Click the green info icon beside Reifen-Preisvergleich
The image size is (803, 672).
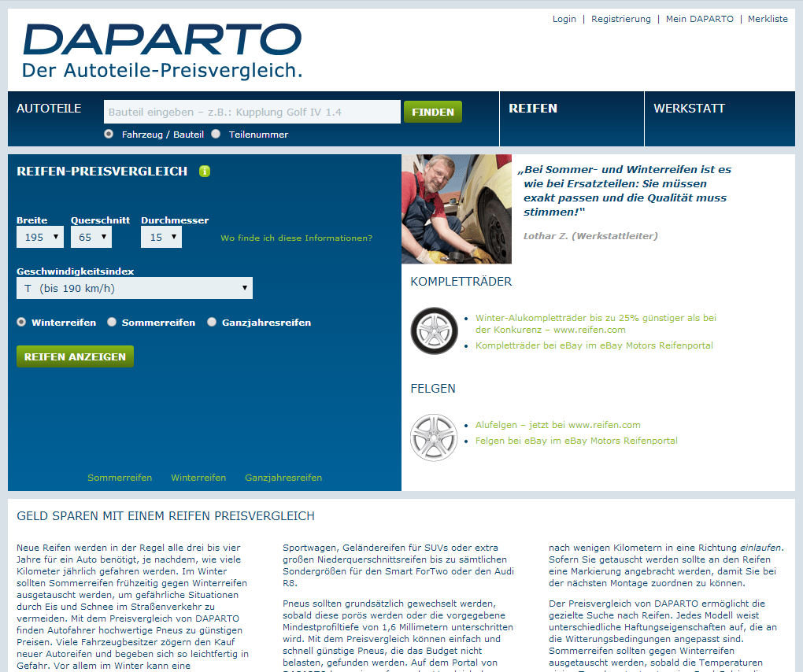pyautogui.click(x=205, y=171)
